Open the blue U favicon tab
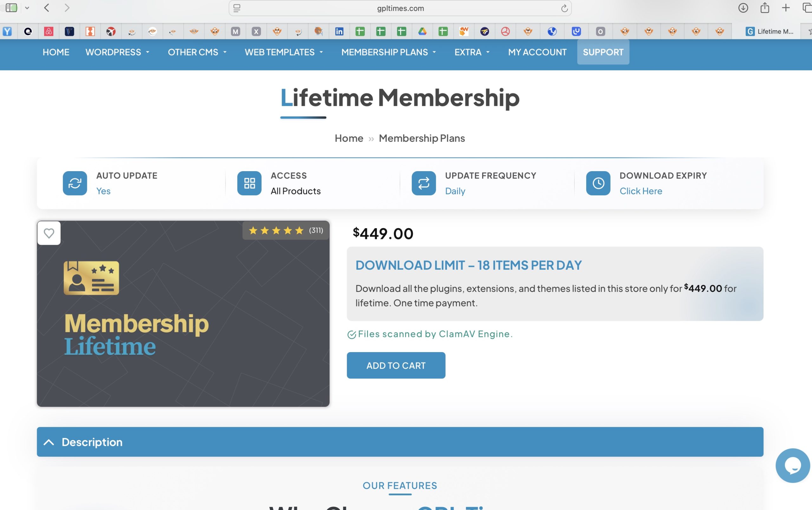The width and height of the screenshot is (812, 510). point(576,31)
